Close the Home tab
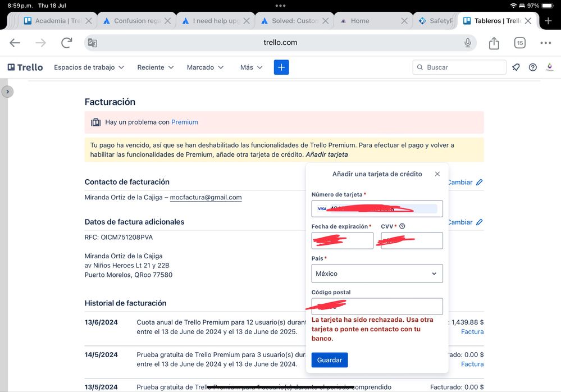 click(x=404, y=21)
